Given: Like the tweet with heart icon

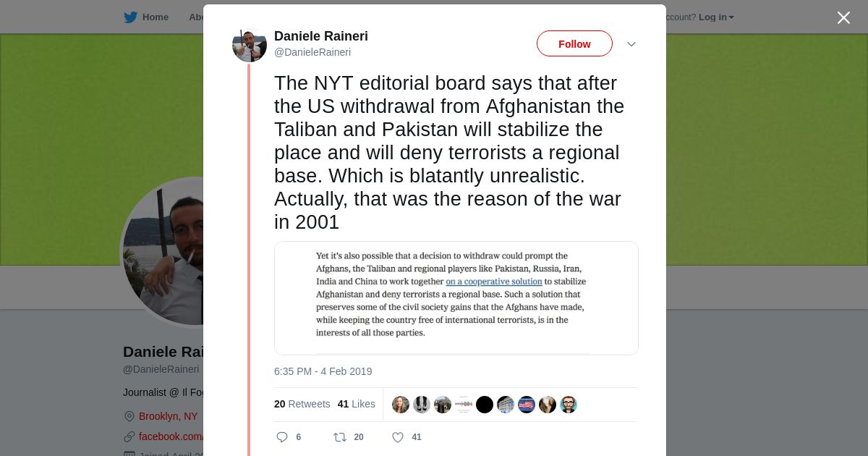Looking at the screenshot, I should point(397,437).
